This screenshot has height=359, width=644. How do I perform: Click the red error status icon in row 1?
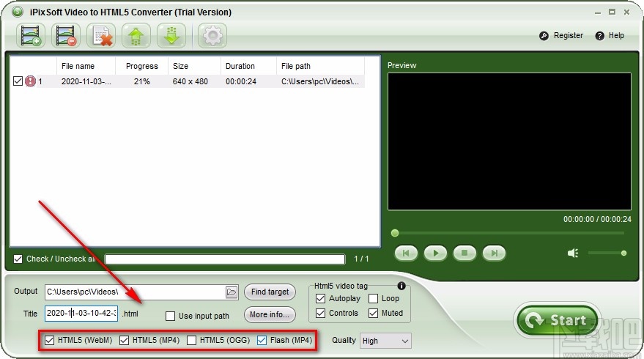pos(30,81)
